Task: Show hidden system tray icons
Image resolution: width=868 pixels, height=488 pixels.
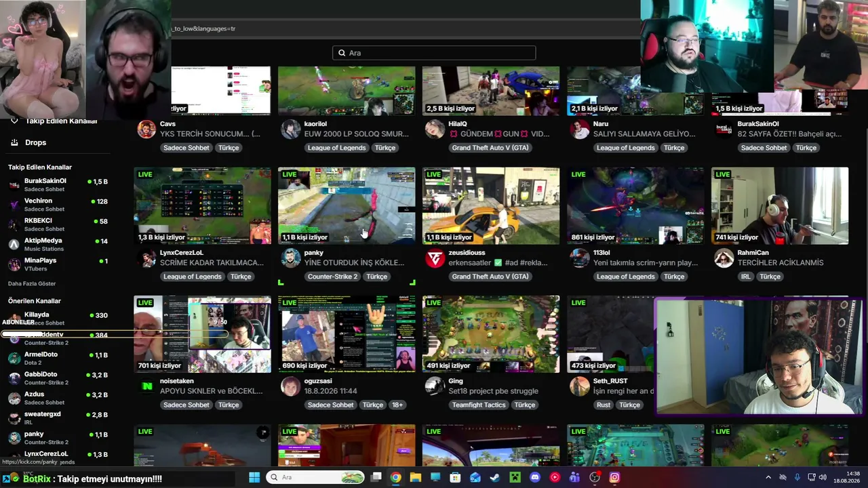Action: pyautogui.click(x=768, y=477)
